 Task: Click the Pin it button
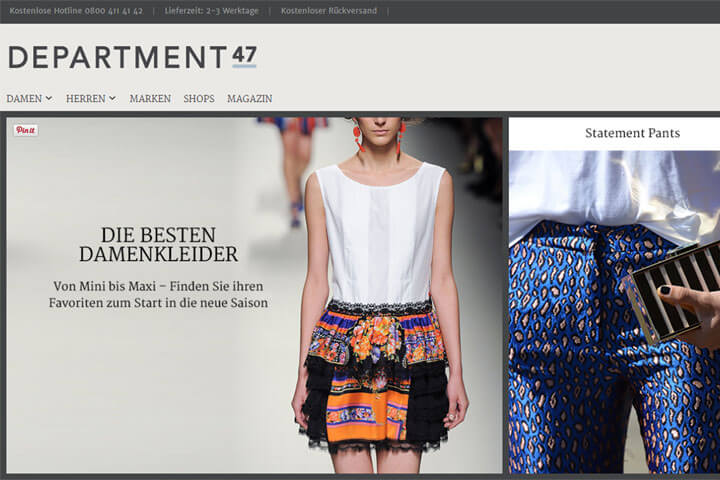coord(25,130)
